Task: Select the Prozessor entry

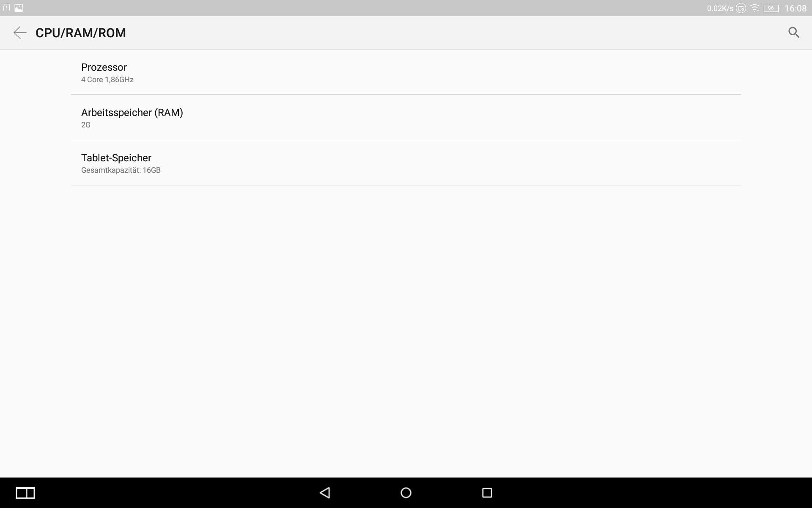Action: click(406, 72)
